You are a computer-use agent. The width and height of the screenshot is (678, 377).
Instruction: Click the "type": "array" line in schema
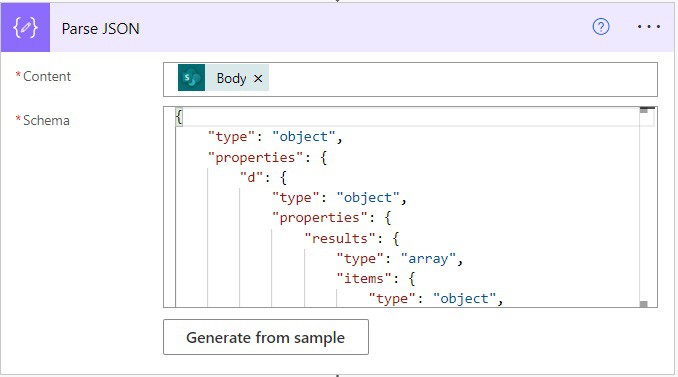coord(400,259)
